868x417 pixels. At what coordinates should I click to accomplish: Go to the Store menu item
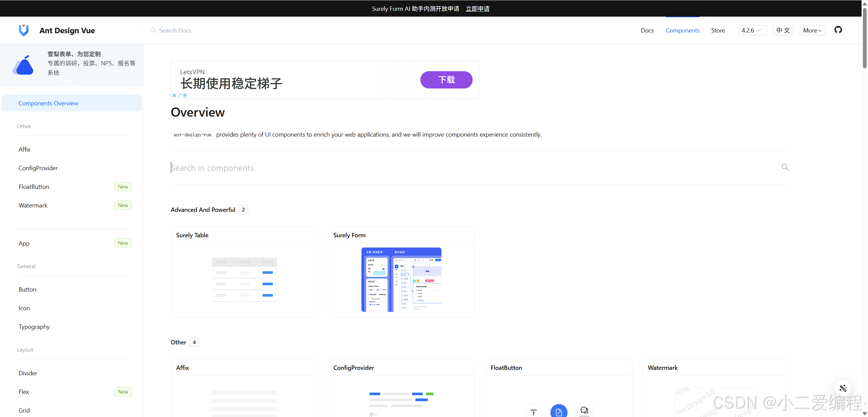(718, 30)
